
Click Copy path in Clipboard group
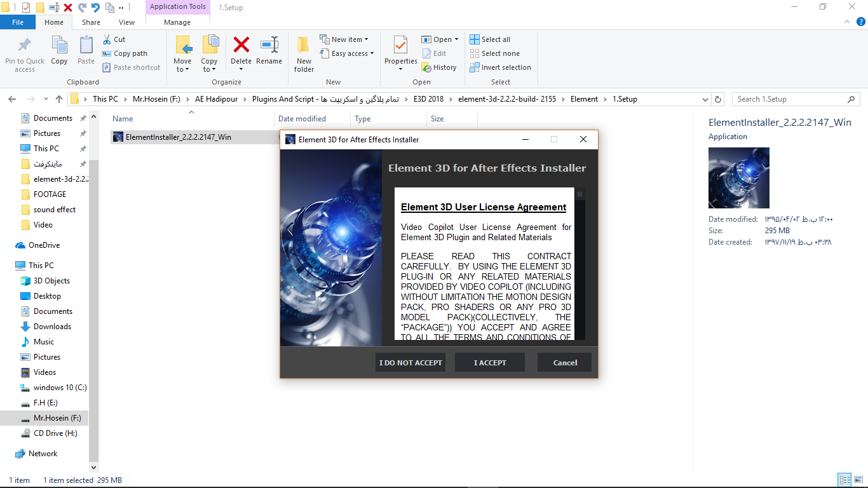pos(125,53)
